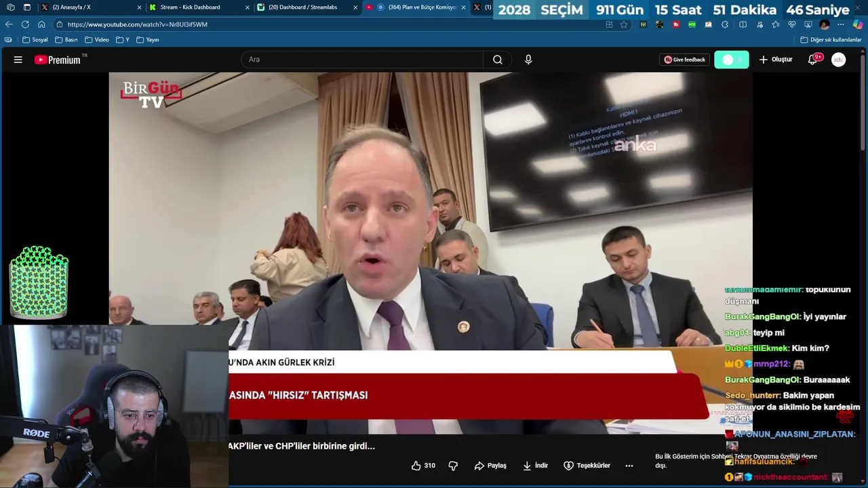
Task: Click the first icon on the bookmarks bar
Action: tap(8, 40)
